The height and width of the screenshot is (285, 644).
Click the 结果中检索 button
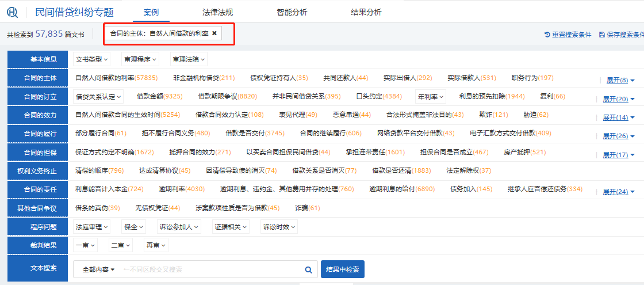[x=342, y=269]
